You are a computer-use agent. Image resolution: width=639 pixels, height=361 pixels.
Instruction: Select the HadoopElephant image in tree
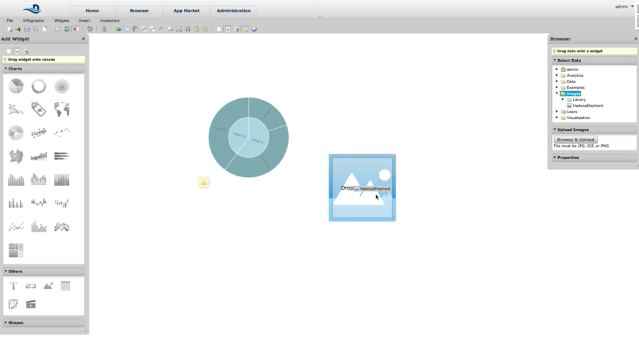click(585, 106)
